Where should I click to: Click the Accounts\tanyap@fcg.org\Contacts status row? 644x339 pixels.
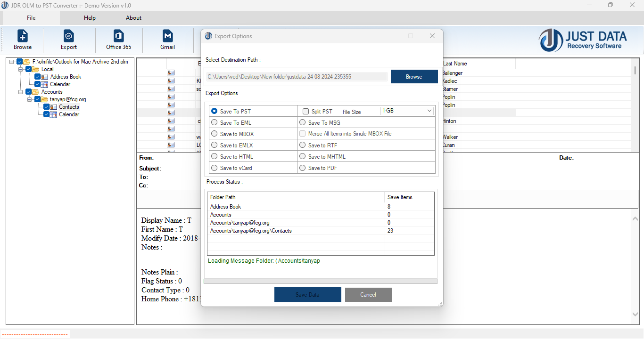coord(321,231)
